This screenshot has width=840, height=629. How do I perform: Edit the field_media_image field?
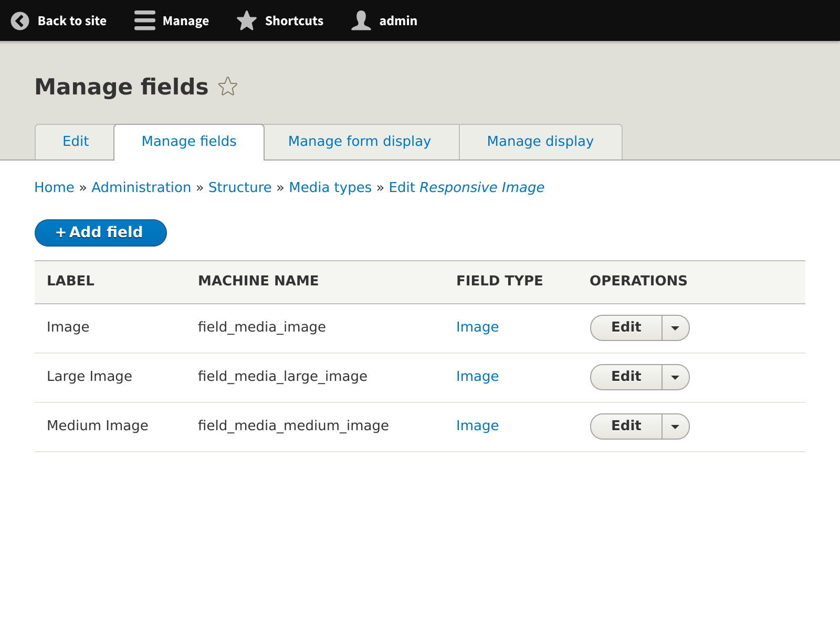[625, 327]
